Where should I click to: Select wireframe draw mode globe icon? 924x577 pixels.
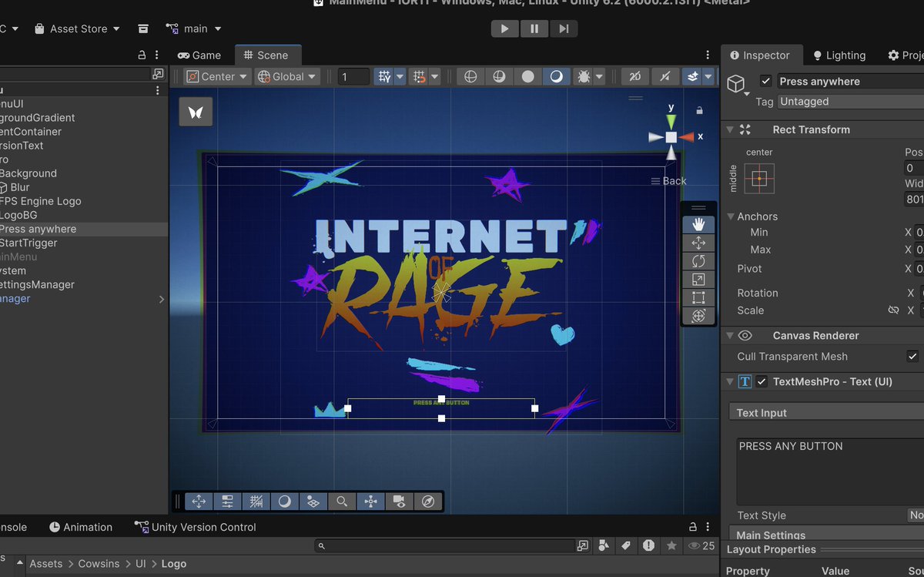pos(470,76)
